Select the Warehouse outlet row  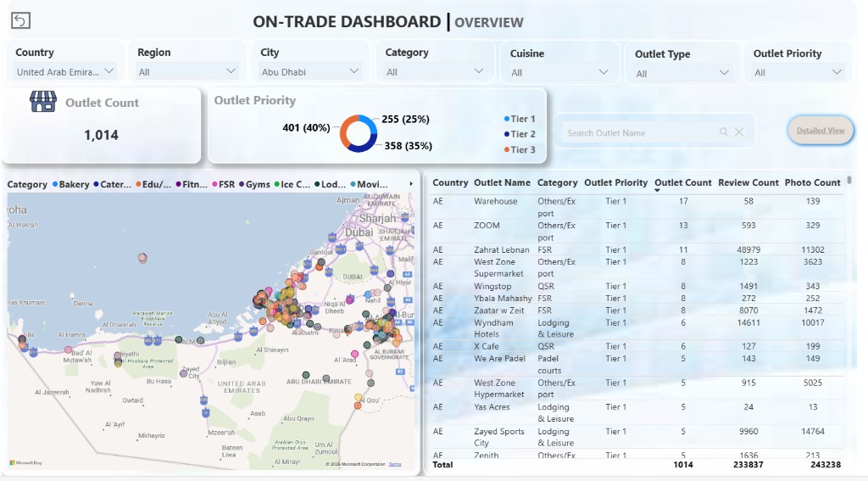[637, 207]
